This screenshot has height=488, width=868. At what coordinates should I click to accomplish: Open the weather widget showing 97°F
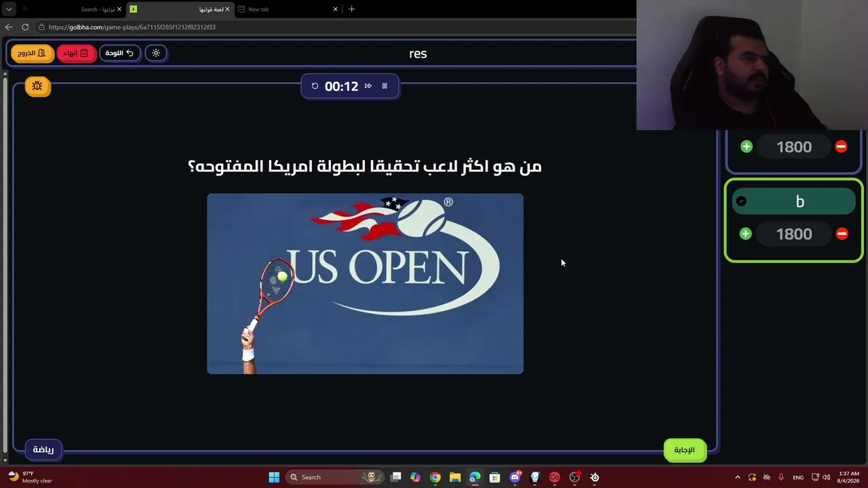tap(31, 477)
